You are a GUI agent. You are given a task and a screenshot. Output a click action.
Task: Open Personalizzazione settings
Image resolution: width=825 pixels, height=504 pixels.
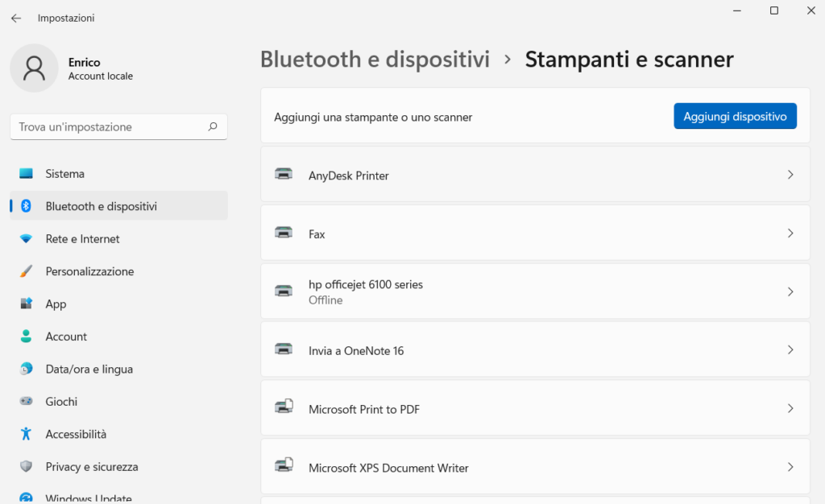click(119, 271)
